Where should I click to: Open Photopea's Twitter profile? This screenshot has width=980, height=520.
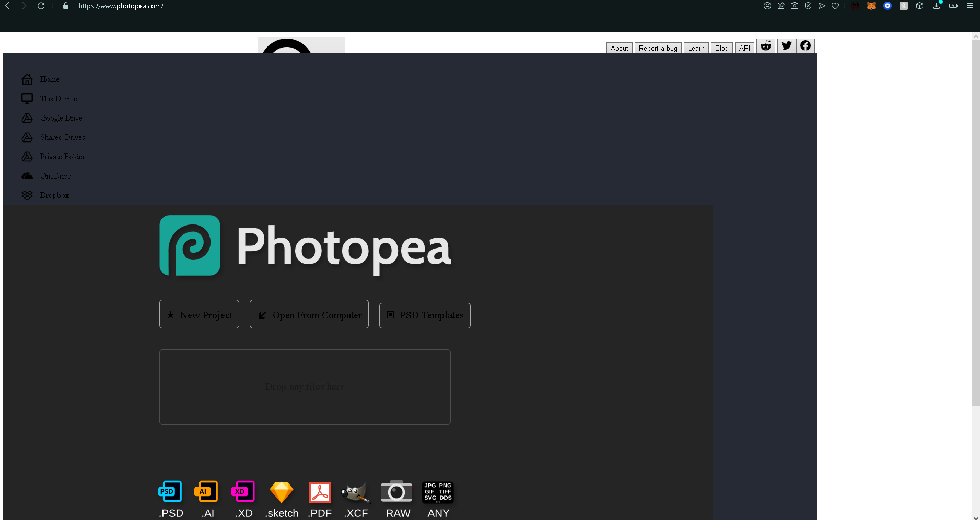[786, 45]
